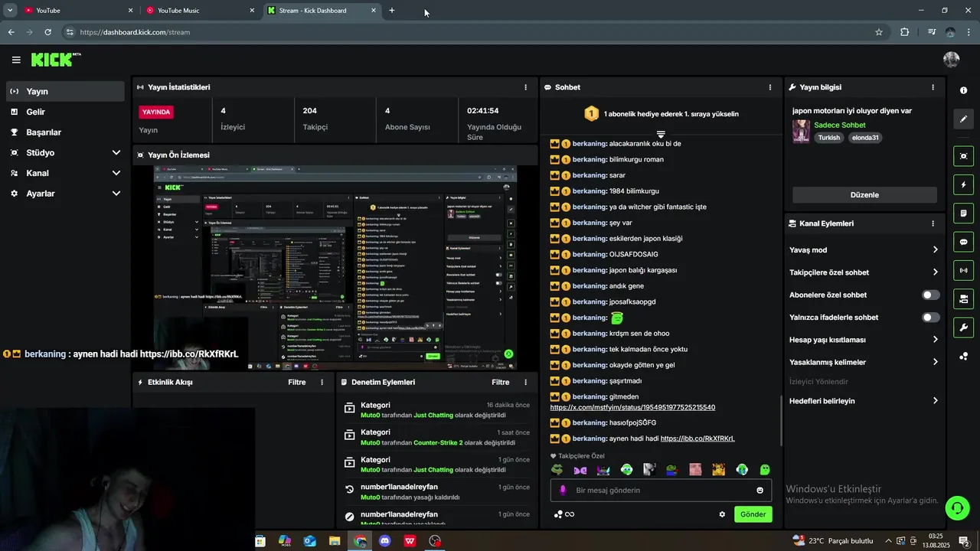Screen dimensions: 980x551
Task: Click the chat message input field
Action: pos(661,491)
